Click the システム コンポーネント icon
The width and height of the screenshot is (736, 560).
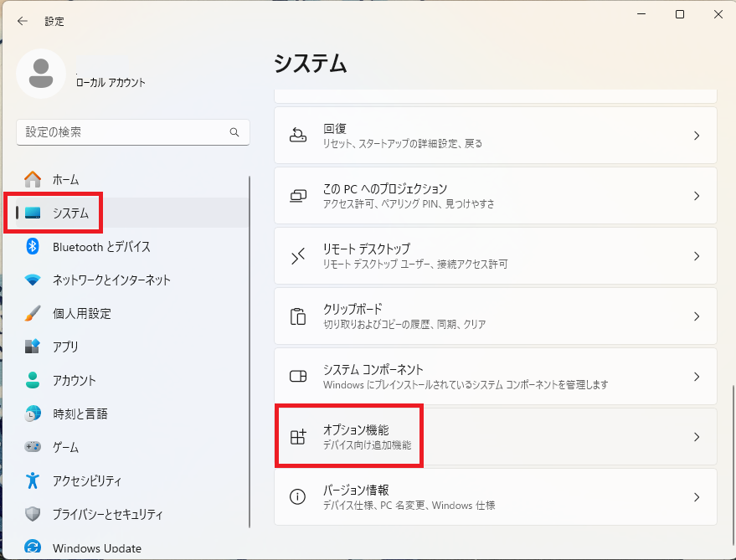(x=297, y=377)
